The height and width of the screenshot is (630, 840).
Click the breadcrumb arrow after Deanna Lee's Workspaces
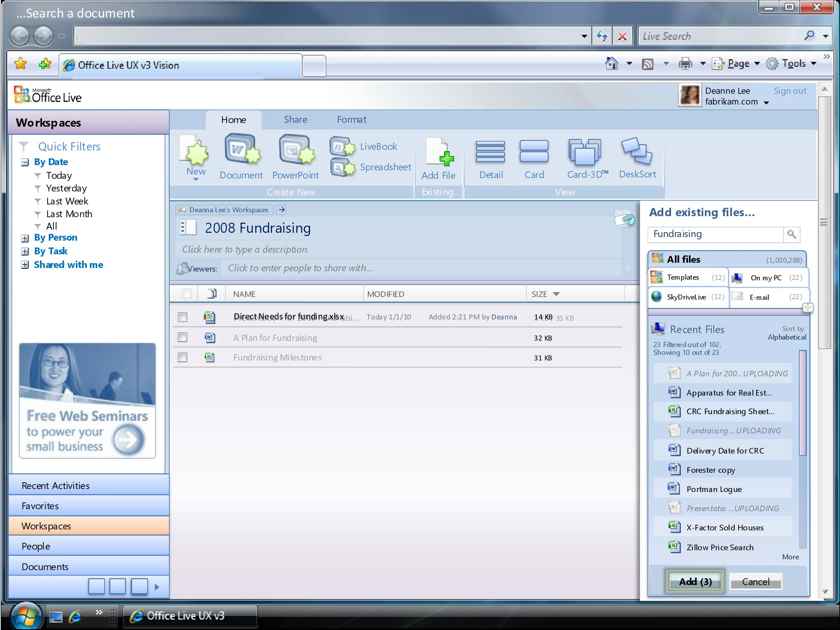pos(281,210)
